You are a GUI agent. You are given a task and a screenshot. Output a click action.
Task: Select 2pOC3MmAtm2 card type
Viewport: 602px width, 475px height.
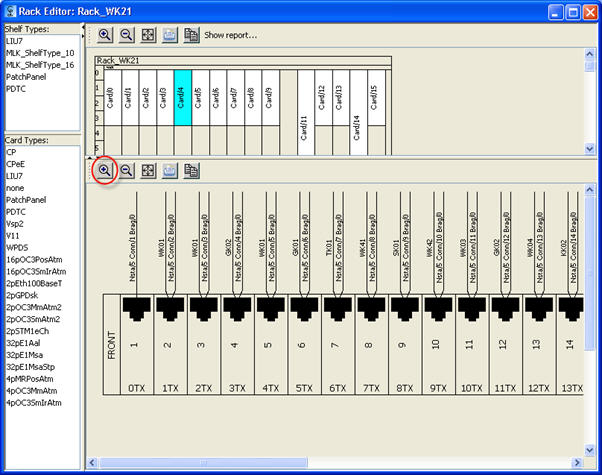pos(34,307)
